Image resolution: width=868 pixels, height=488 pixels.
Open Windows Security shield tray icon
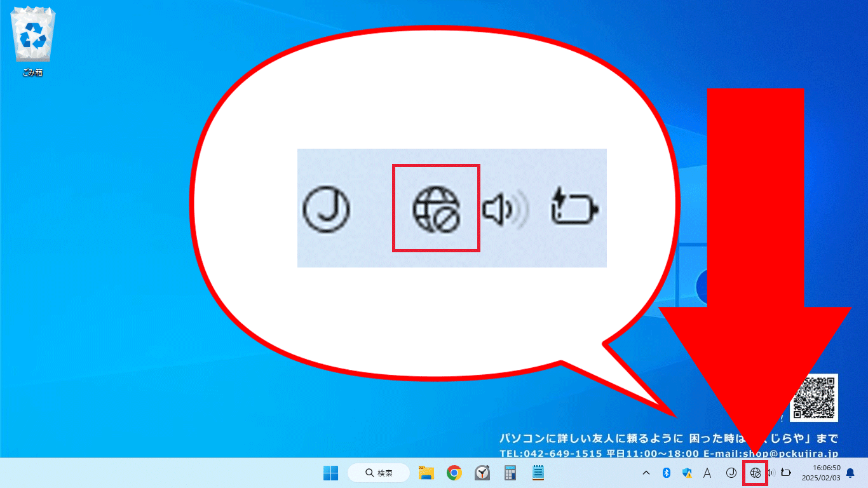[687, 473]
